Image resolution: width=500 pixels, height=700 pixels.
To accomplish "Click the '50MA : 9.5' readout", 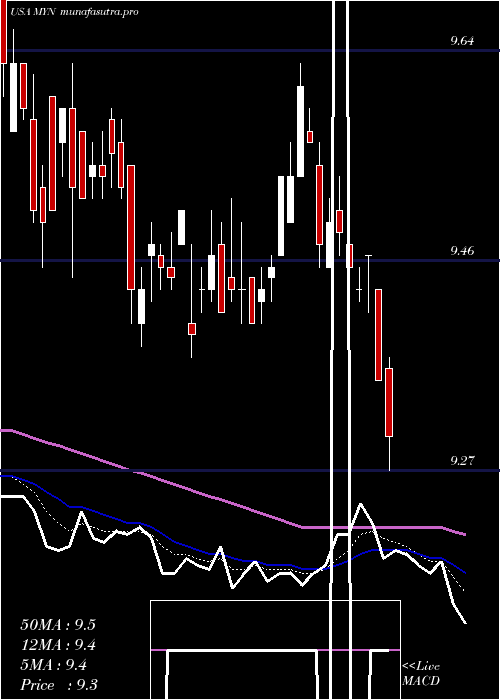I will pyautogui.click(x=58, y=625).
